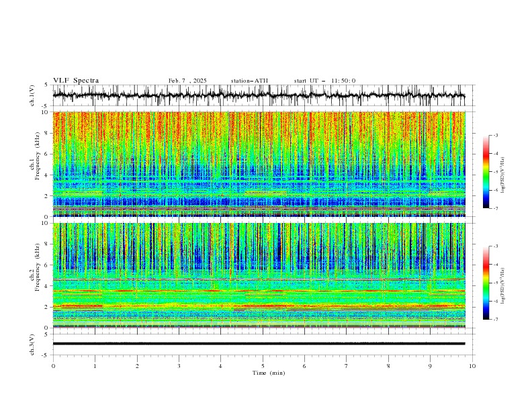
Task: Click the time axis tick label "1"
Action: coord(95,366)
